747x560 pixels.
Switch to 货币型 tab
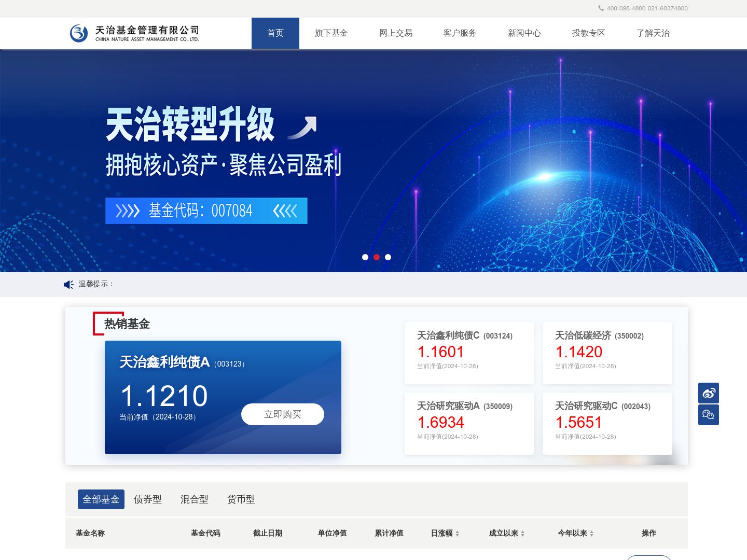(x=241, y=499)
